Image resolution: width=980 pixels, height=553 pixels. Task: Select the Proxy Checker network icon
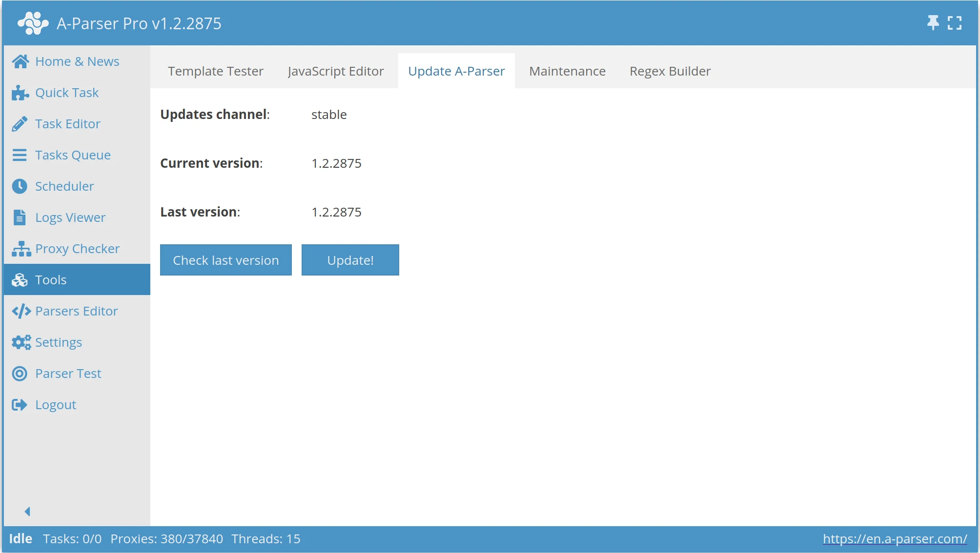coord(20,248)
